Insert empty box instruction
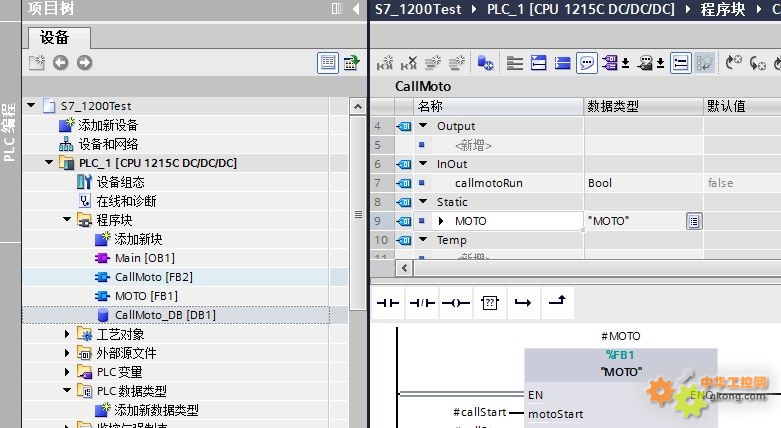Screen dimensions: 781x428 coord(490,302)
